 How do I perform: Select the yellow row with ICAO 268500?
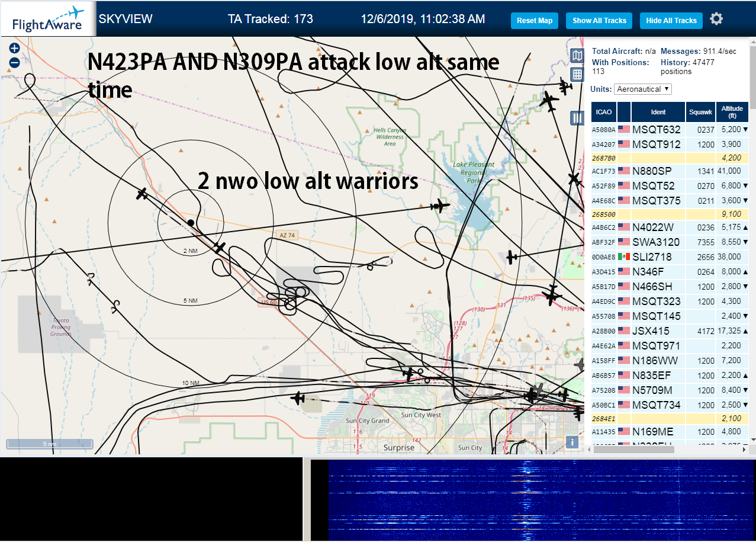[x=670, y=214]
